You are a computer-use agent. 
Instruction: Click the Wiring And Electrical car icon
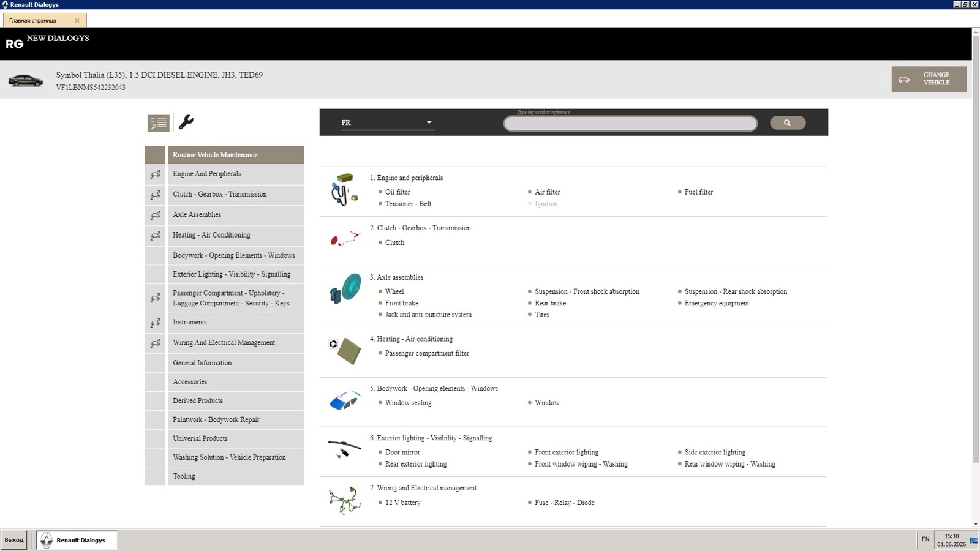(156, 343)
